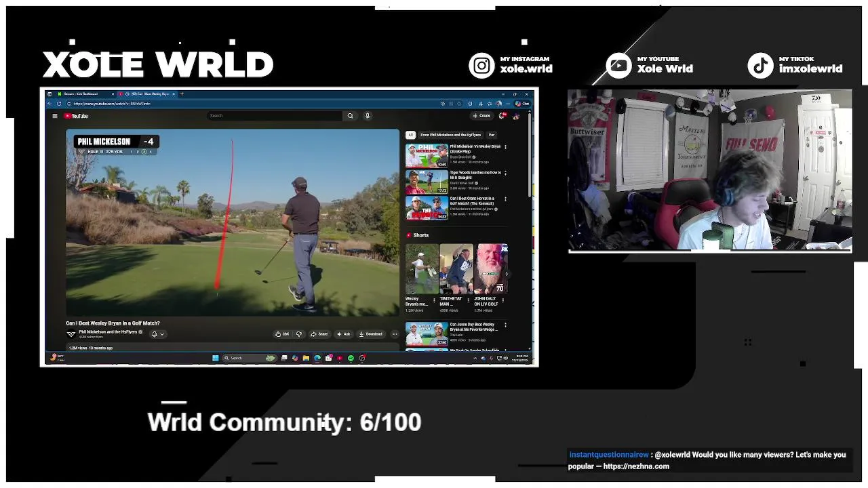Open the Phil Mickelson and the HyFlyers channel name

[x=108, y=332]
